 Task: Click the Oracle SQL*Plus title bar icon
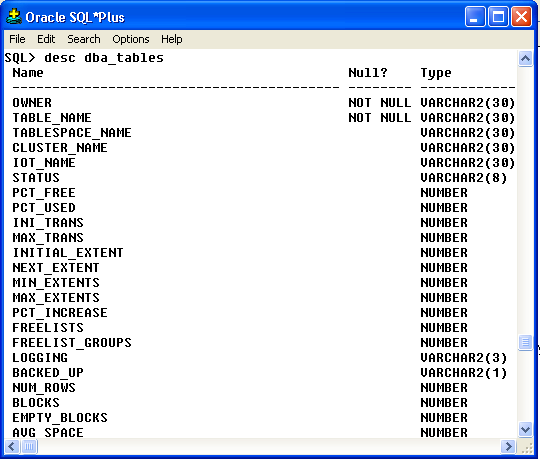pyautogui.click(x=14, y=17)
